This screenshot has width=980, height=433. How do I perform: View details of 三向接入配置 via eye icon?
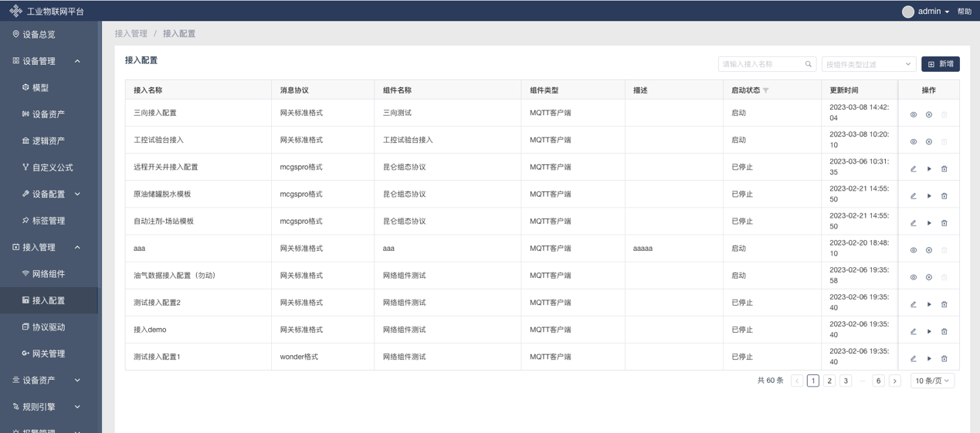point(913,115)
